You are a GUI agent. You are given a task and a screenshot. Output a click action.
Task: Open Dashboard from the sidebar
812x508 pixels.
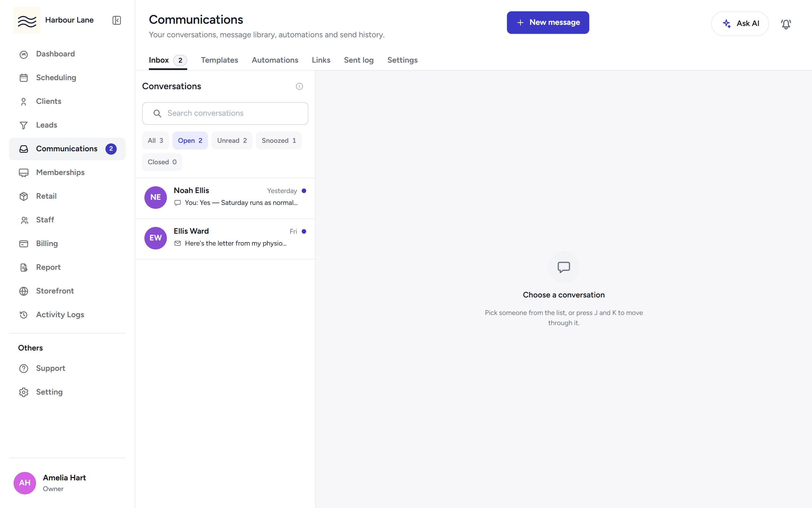[x=67, y=54]
